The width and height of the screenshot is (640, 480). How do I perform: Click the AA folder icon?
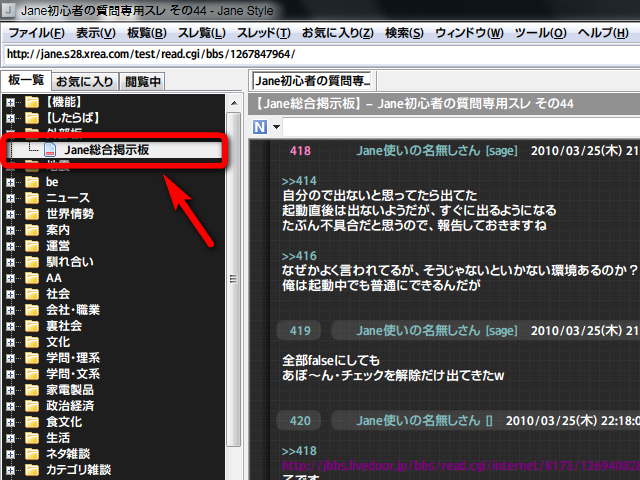point(32,278)
